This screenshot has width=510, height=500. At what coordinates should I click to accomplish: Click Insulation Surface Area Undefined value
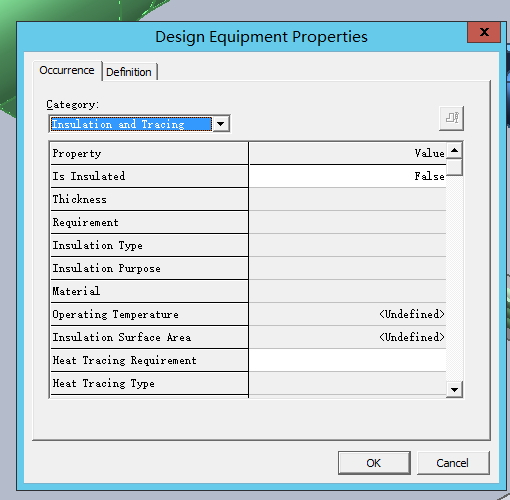point(348,337)
